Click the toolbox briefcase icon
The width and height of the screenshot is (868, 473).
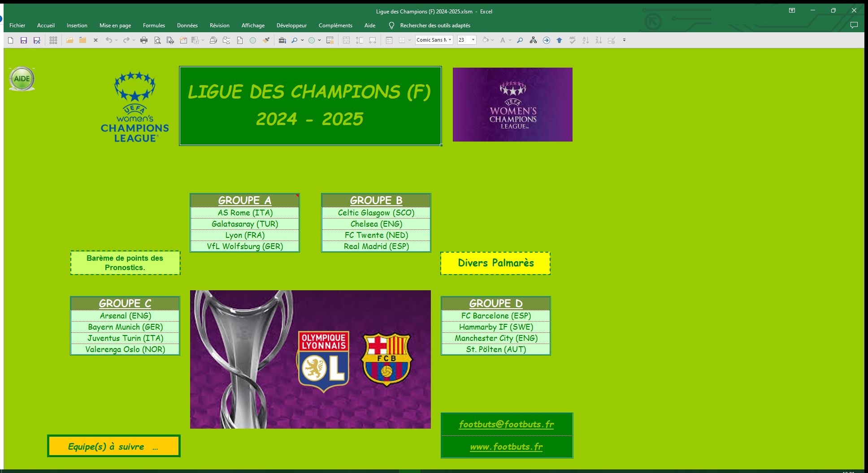[282, 40]
